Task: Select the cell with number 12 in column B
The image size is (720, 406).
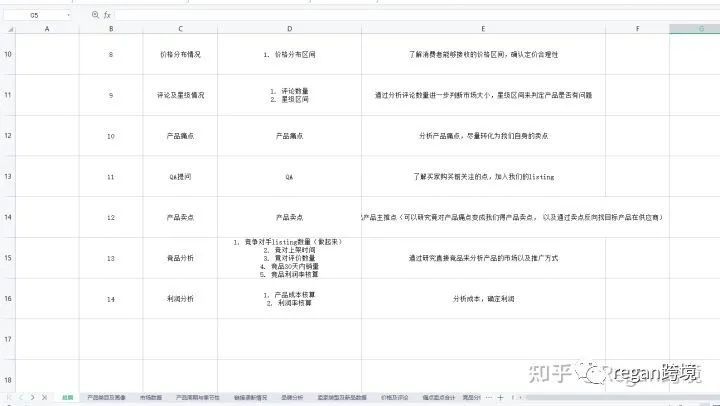Action: tap(111, 217)
